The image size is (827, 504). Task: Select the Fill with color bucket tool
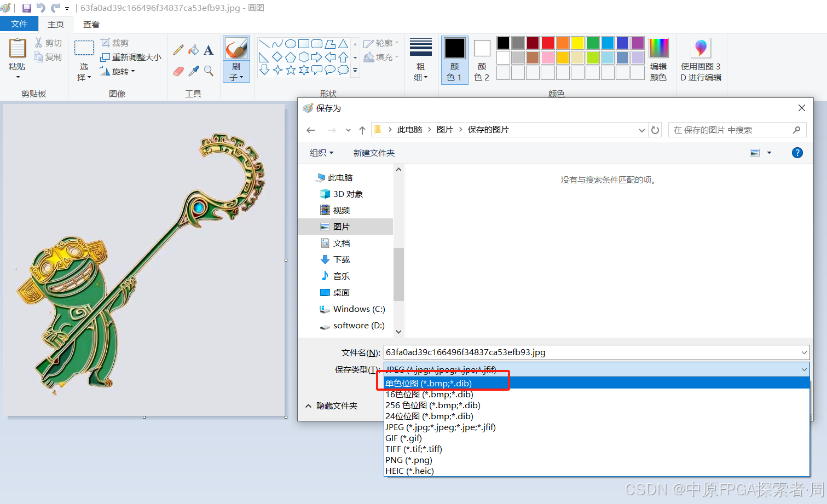(x=193, y=50)
